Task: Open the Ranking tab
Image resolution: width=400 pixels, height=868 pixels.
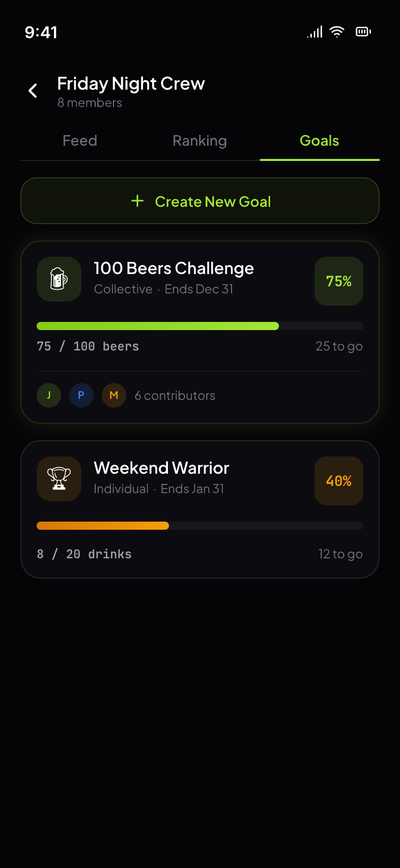Action: (x=199, y=141)
